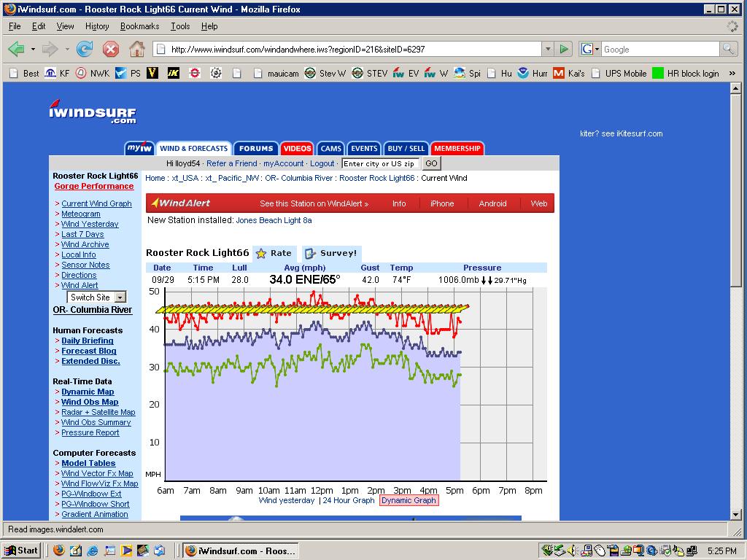Open the Current Wind Graph link
The image size is (747, 560).
(x=97, y=203)
